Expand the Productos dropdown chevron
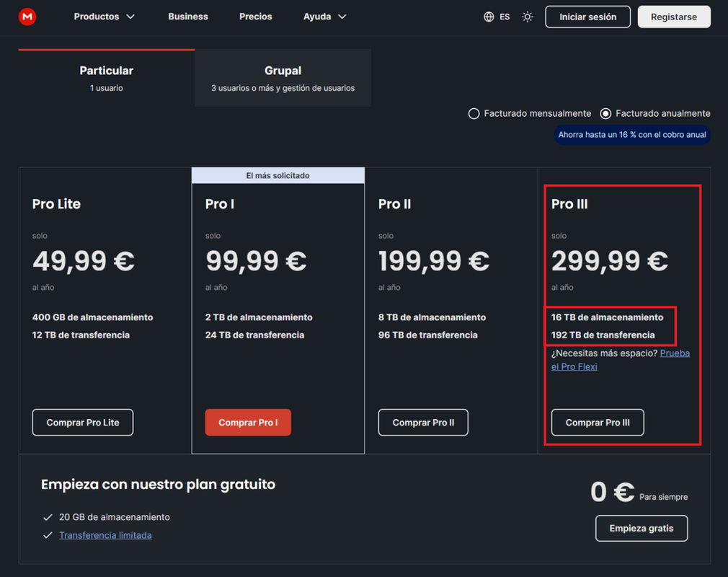The height and width of the screenshot is (577, 728). (130, 17)
